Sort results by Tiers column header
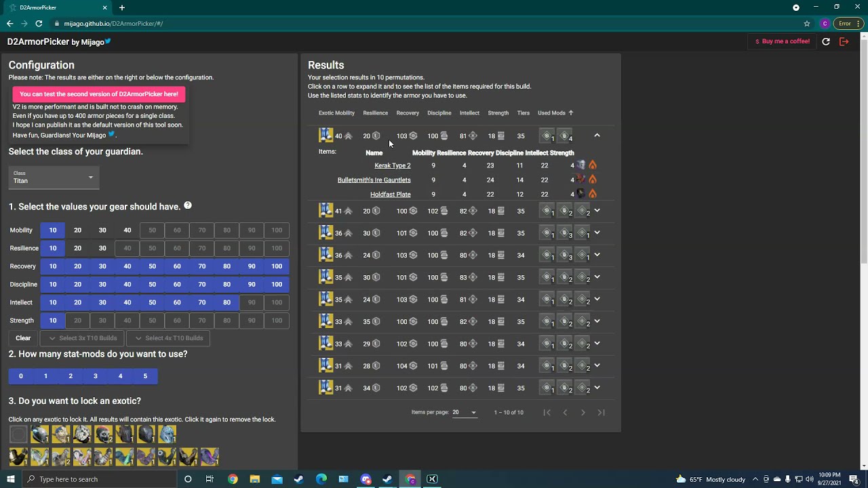Image resolution: width=868 pixels, height=488 pixels. [524, 113]
